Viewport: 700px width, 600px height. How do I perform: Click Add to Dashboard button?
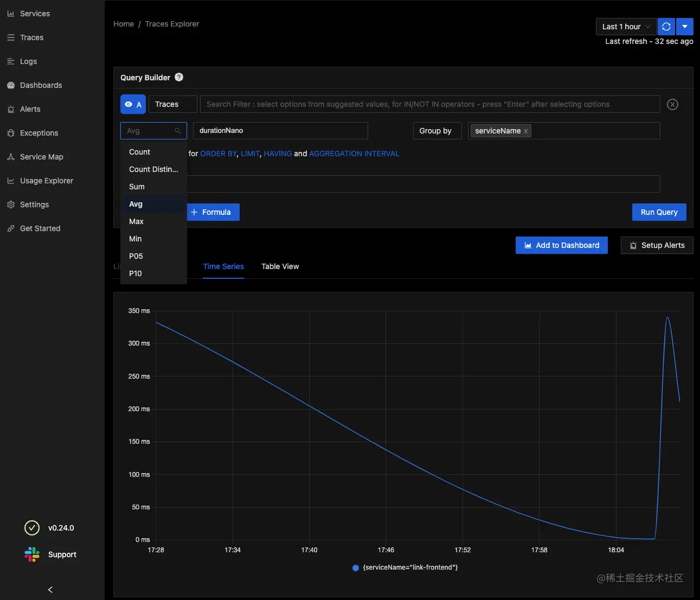[562, 245]
